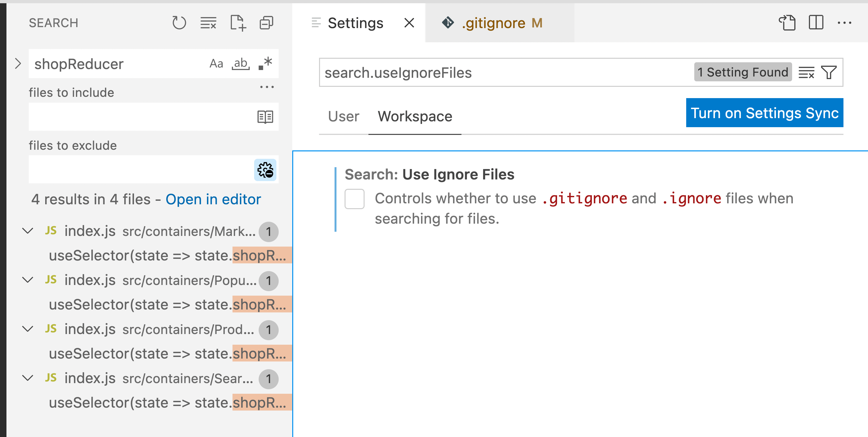
Task: Enable the Use Ignore Files checkbox
Action: point(354,199)
